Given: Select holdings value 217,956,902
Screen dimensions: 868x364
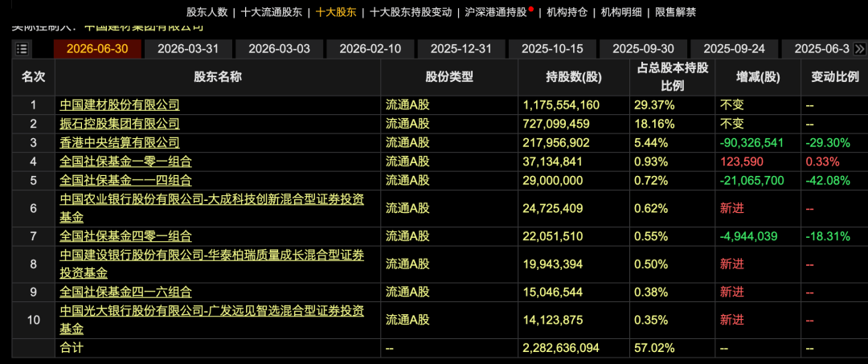Looking at the screenshot, I should [556, 143].
